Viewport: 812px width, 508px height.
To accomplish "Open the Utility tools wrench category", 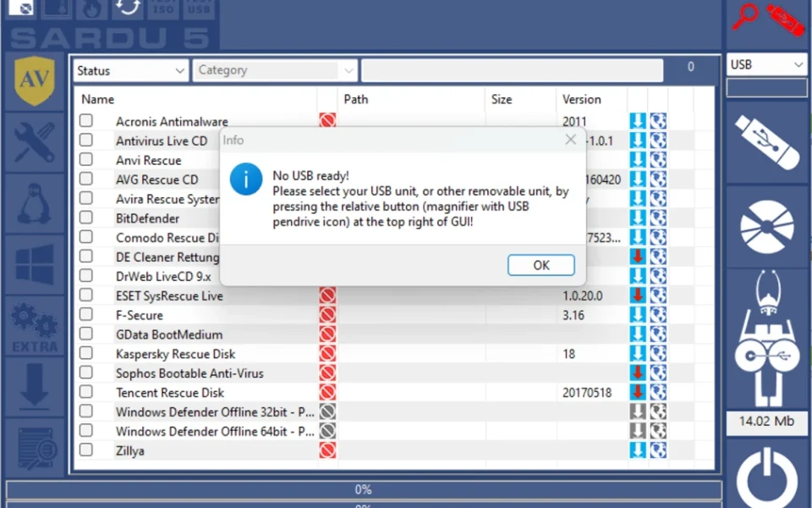I will [x=34, y=141].
